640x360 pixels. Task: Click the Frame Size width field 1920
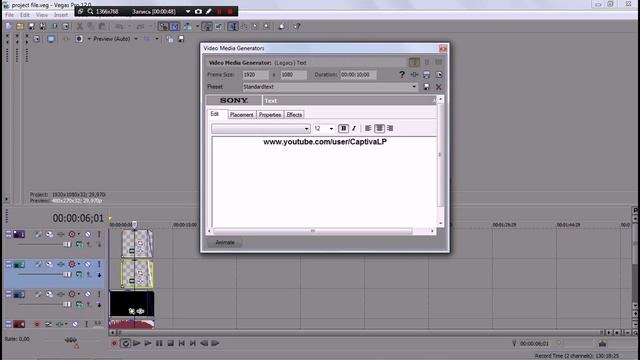(256, 75)
